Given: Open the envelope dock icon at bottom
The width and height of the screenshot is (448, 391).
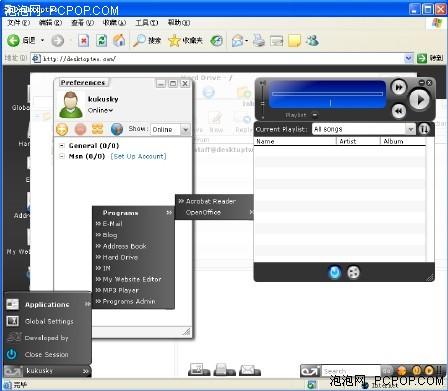Looking at the screenshot, I should [250, 369].
